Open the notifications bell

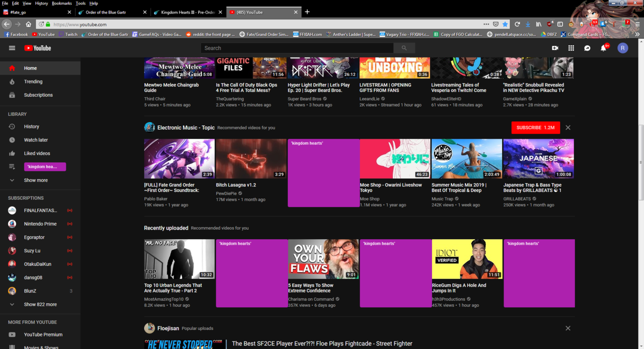coord(604,48)
